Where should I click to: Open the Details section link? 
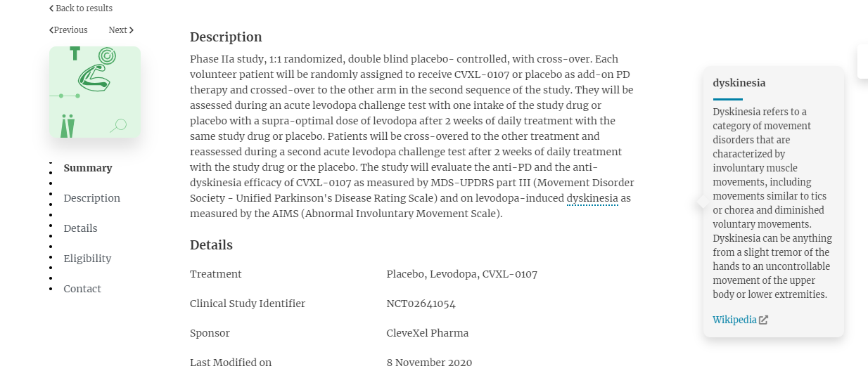tap(81, 228)
